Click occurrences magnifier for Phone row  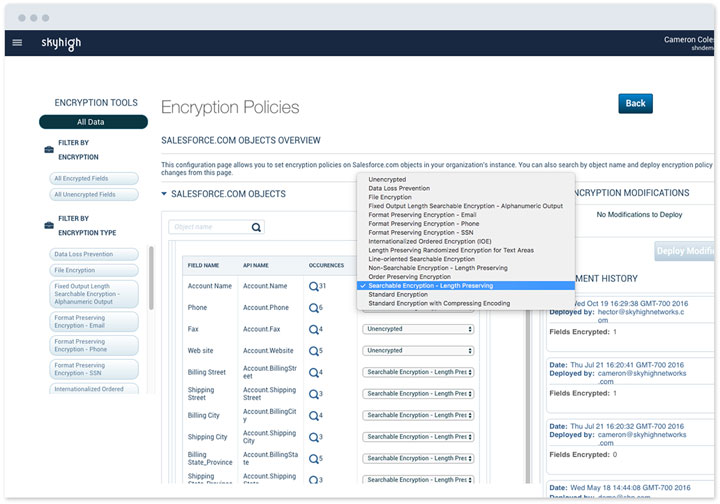(x=314, y=308)
